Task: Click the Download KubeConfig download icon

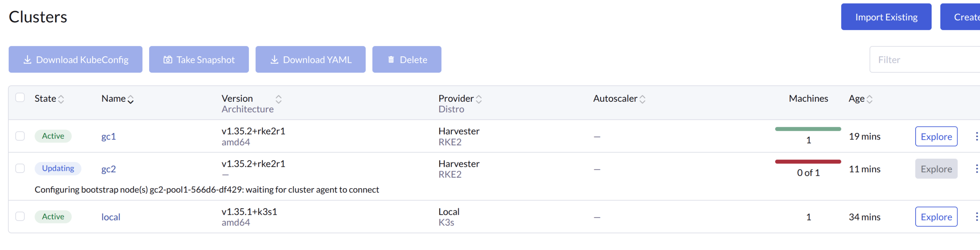Action: click(27, 60)
